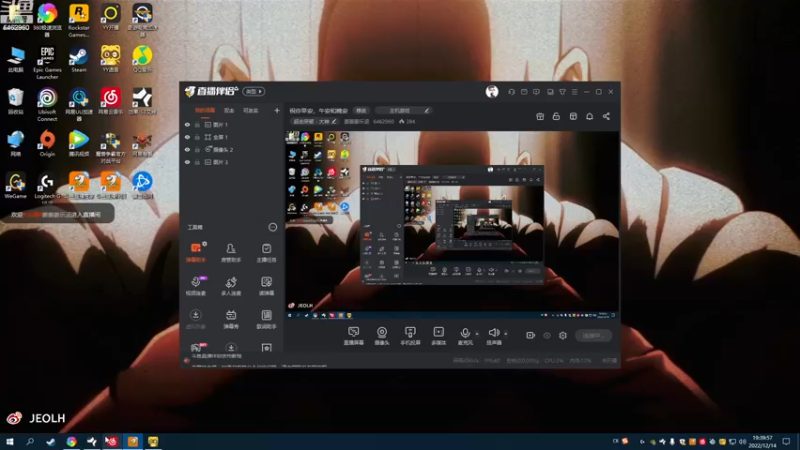Open the 弹幕秀 tool
This screenshot has height=450, width=800.
pyautogui.click(x=231, y=319)
